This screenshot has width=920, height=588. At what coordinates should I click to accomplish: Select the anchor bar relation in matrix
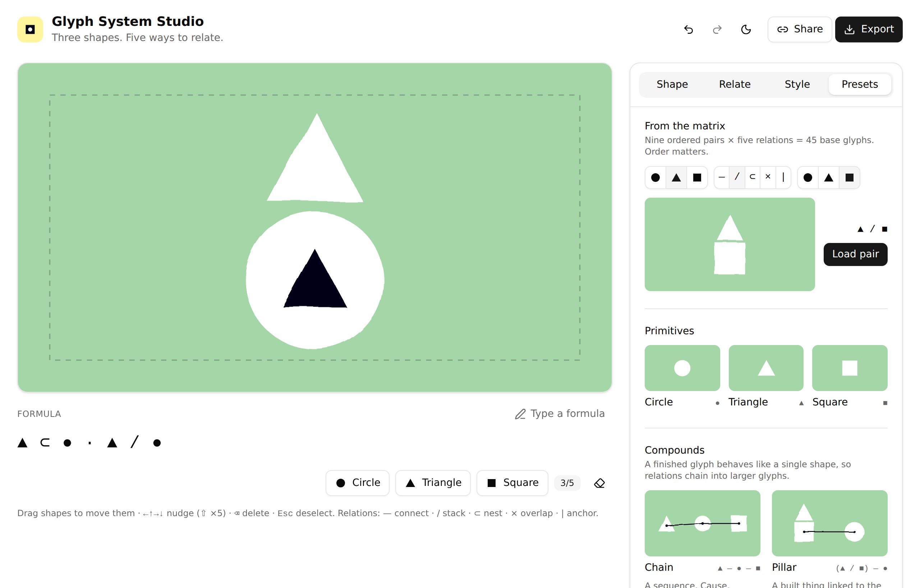pyautogui.click(x=783, y=178)
